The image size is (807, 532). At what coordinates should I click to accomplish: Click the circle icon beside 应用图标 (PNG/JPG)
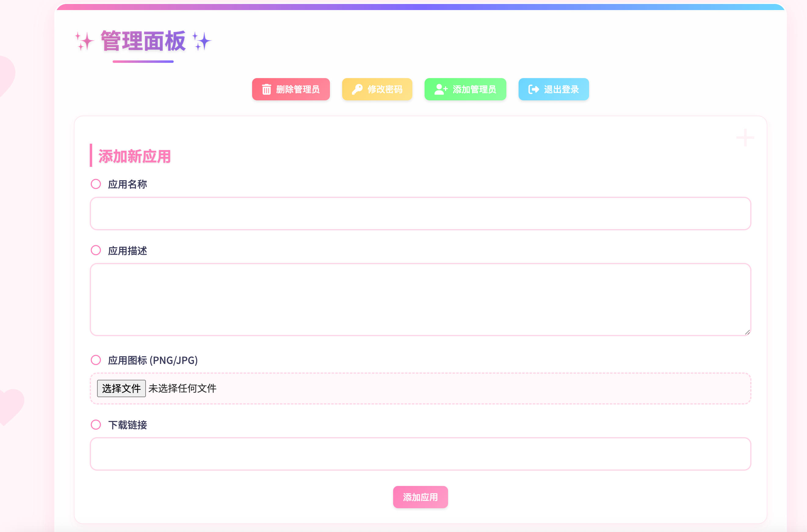96,360
